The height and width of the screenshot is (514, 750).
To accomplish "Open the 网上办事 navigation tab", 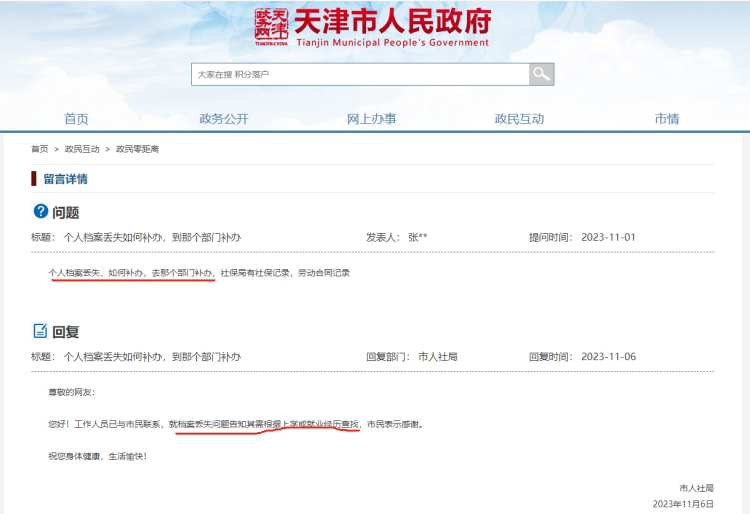I will point(372,119).
